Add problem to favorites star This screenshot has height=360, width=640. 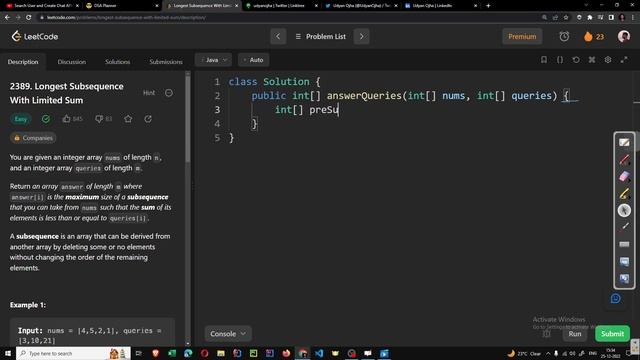pyautogui.click(x=128, y=119)
